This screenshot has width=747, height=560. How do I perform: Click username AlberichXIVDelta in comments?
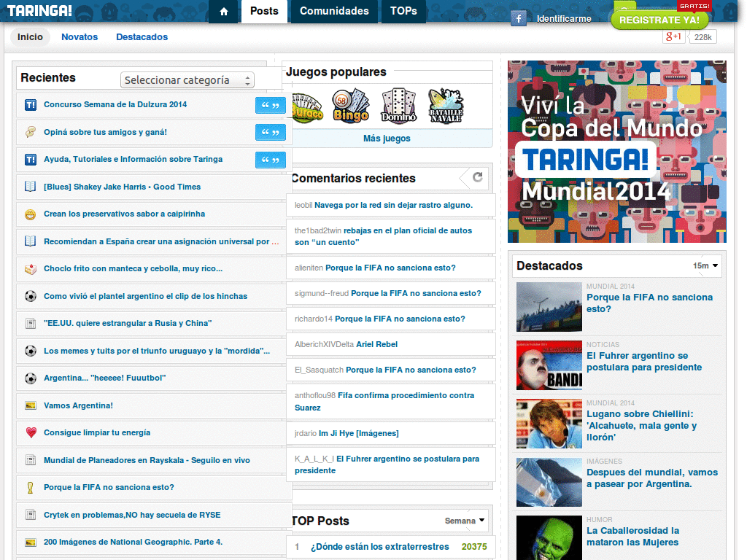pos(324,344)
